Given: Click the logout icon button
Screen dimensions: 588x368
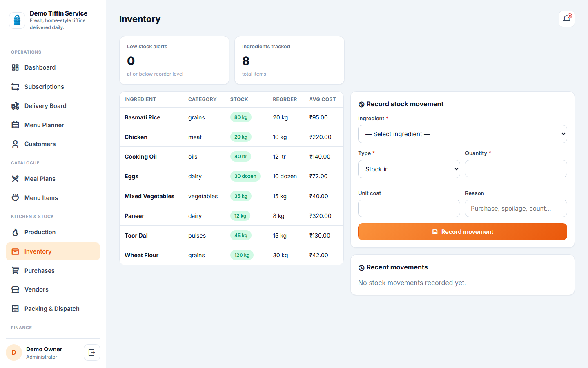Looking at the screenshot, I should (92, 352).
